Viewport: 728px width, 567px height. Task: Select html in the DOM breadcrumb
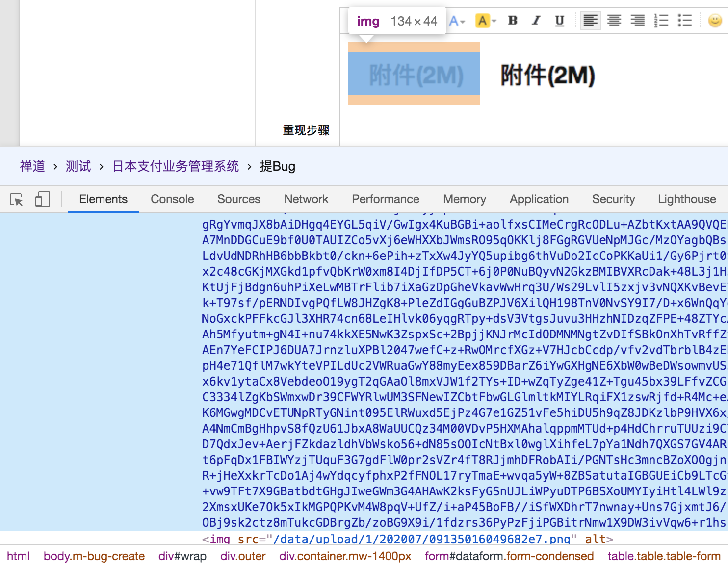(18, 556)
